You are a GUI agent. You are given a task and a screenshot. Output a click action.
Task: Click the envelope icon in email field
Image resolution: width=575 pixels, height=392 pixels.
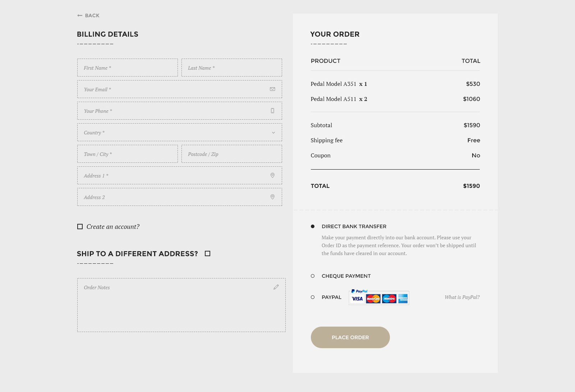(x=272, y=89)
